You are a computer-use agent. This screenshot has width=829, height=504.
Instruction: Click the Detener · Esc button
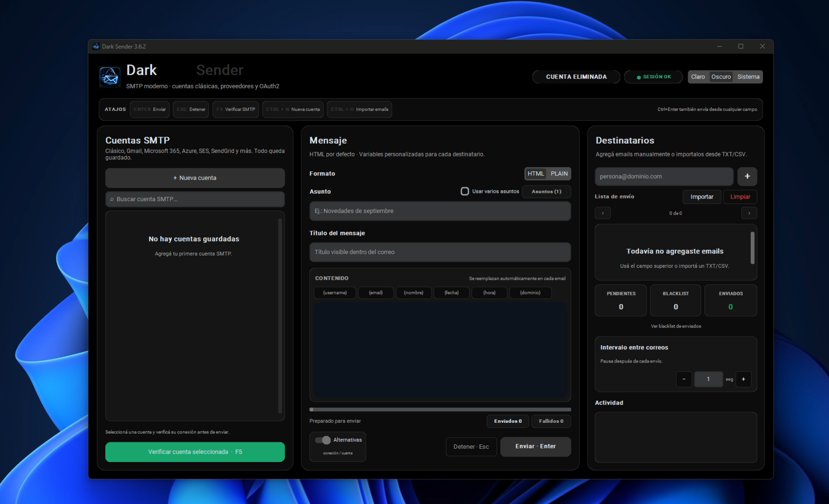point(471,447)
